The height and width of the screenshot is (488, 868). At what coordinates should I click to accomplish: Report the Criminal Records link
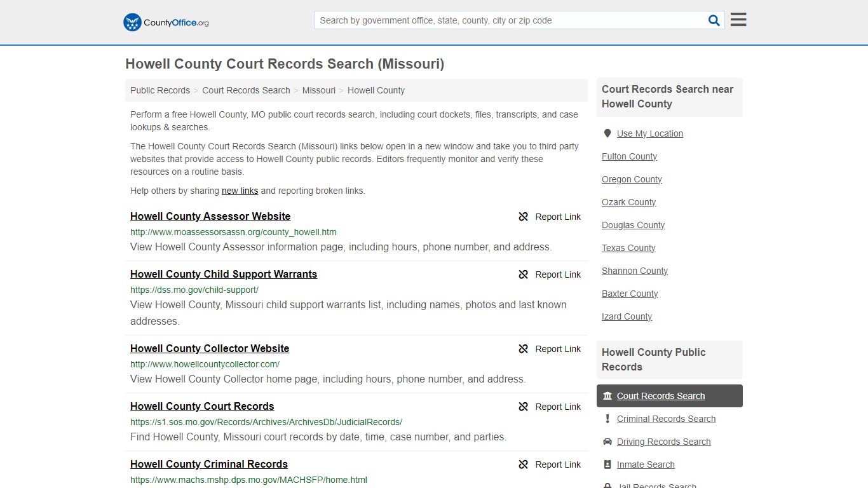pyautogui.click(x=550, y=464)
